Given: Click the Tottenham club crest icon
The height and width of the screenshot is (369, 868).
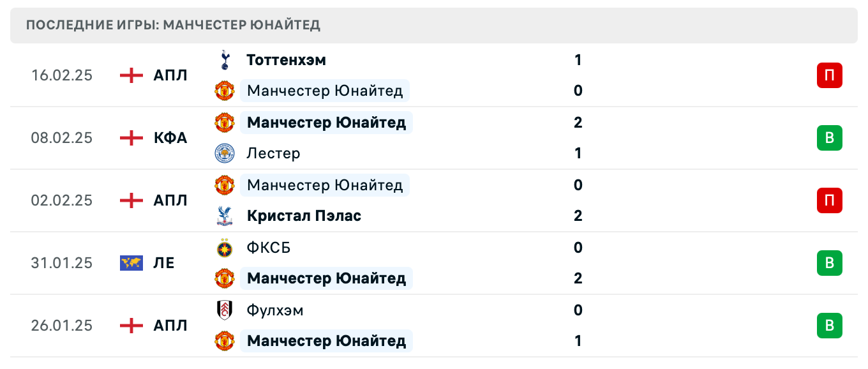Looking at the screenshot, I should [225, 60].
